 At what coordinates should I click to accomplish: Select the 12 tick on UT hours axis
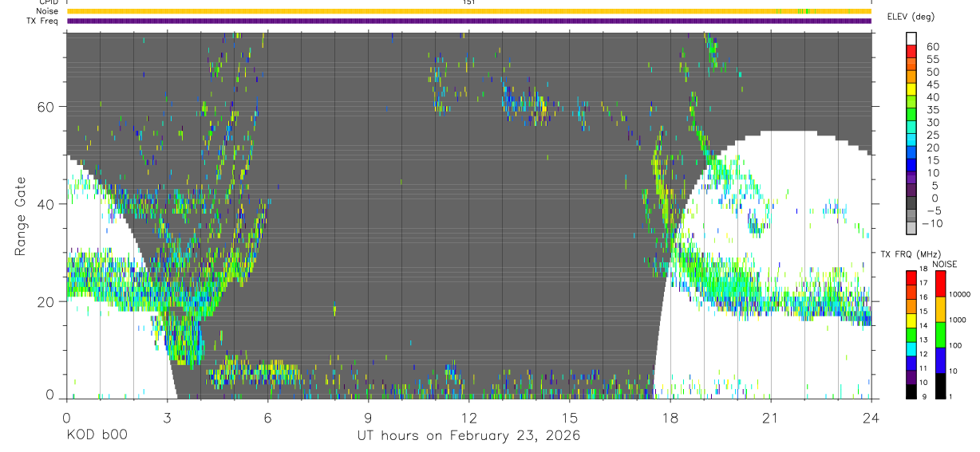(x=469, y=418)
